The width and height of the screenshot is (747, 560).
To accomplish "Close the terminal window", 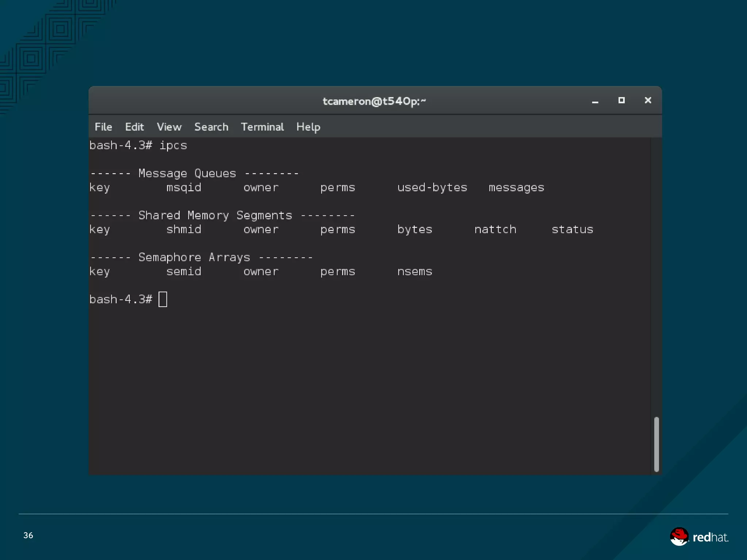I will pyautogui.click(x=648, y=100).
